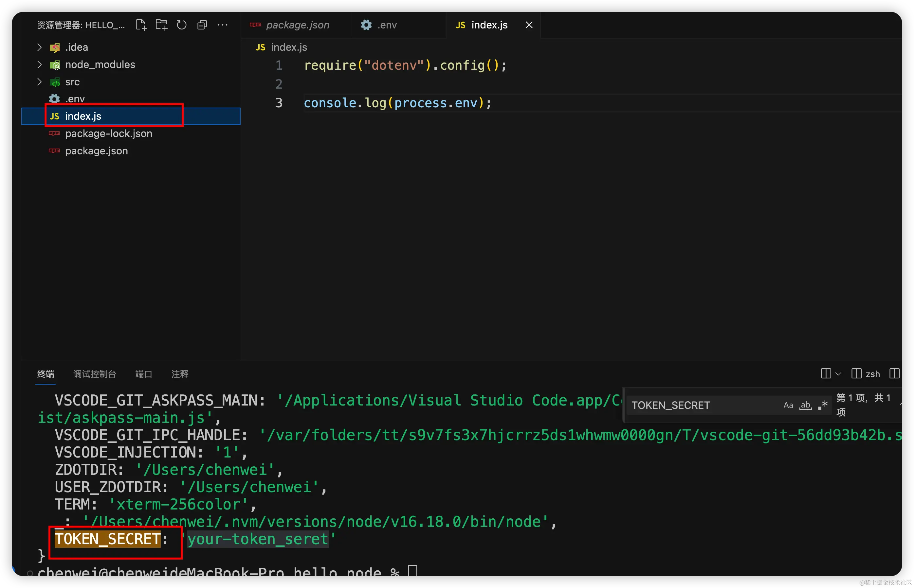This screenshot has height=588, width=914.
Task: Click index.js in the editor breadcrumb
Action: tap(288, 47)
